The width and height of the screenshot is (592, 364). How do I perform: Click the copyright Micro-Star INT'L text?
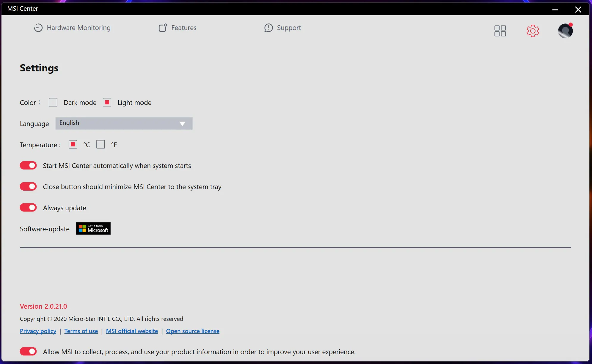coord(101,319)
